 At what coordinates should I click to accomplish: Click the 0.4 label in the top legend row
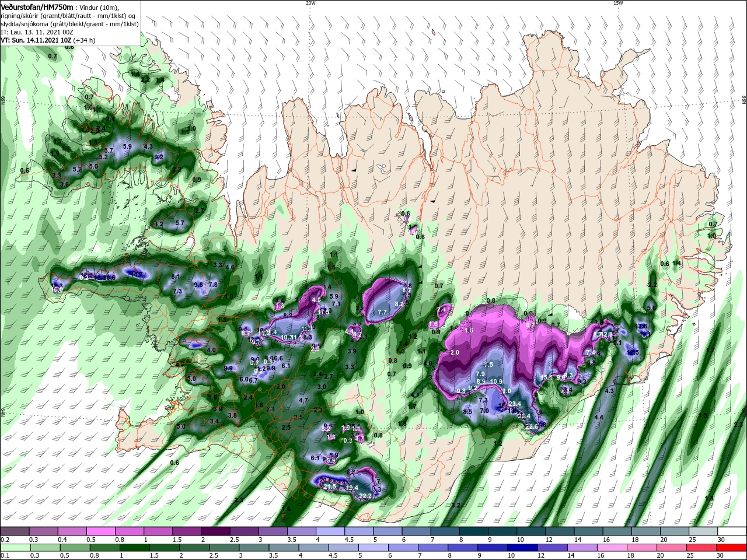tap(62, 540)
